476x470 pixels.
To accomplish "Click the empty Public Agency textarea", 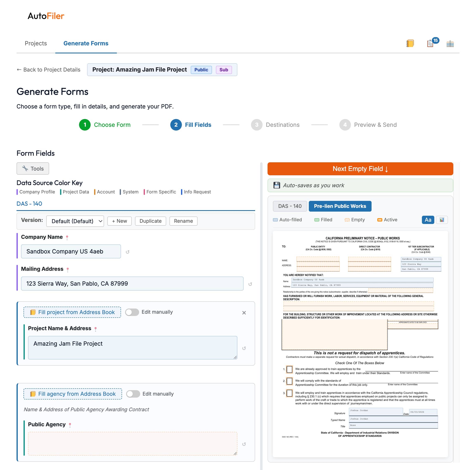I will pos(133,444).
